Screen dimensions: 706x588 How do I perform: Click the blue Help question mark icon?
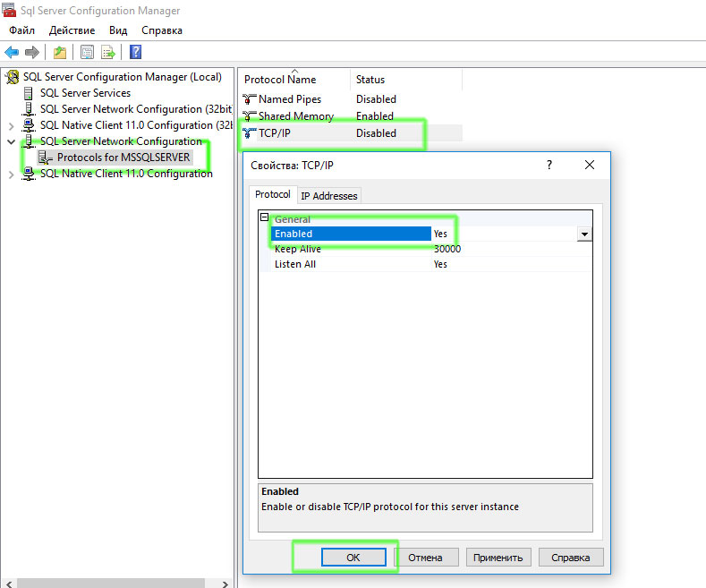[135, 52]
